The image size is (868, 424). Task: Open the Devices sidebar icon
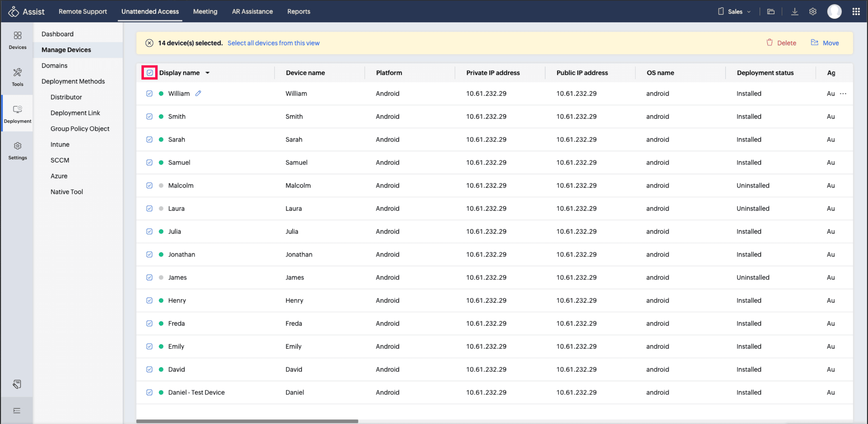pos(18,40)
